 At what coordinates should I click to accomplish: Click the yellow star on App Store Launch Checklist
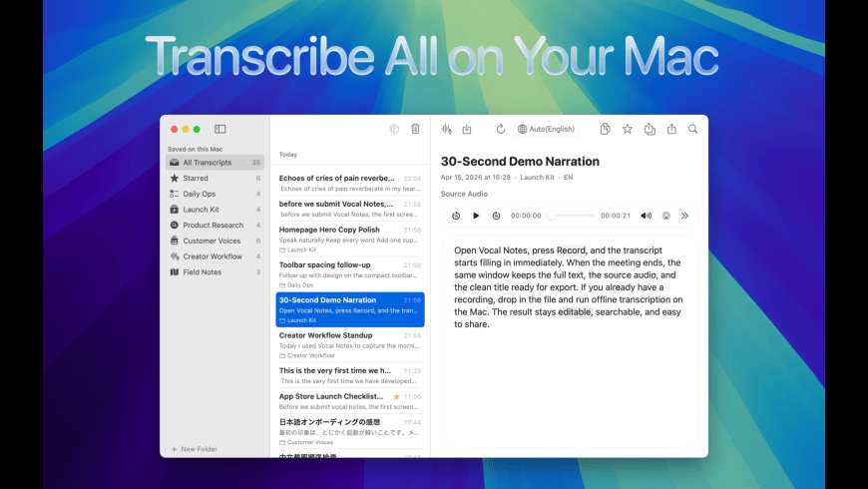(x=396, y=396)
